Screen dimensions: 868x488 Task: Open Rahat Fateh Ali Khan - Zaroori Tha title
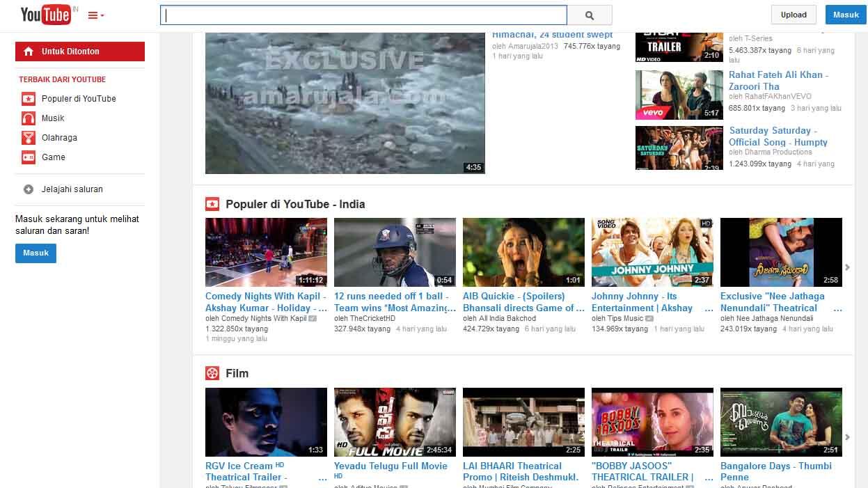778,81
